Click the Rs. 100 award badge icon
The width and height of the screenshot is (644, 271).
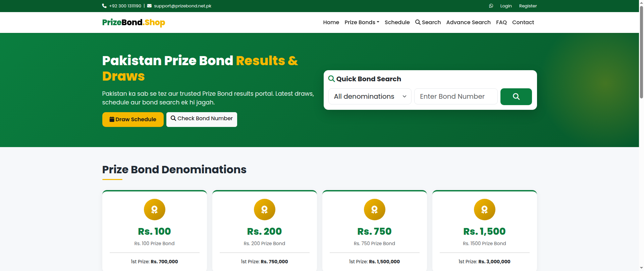pyautogui.click(x=155, y=210)
